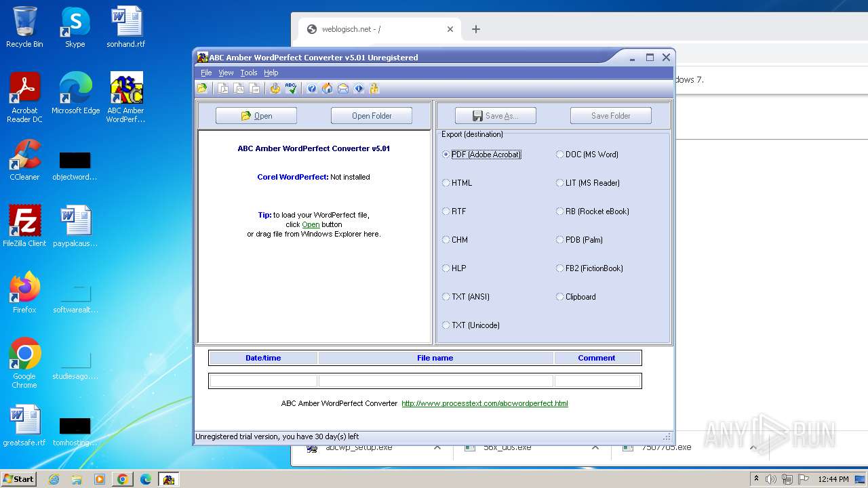Expand 56x_dos.exe download options chevron
The height and width of the screenshot is (488, 868).
point(595,447)
